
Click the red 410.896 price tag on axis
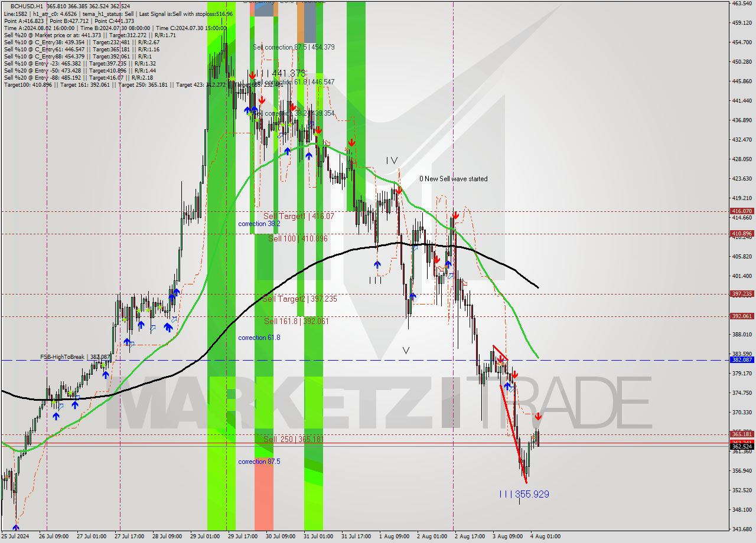(742, 234)
